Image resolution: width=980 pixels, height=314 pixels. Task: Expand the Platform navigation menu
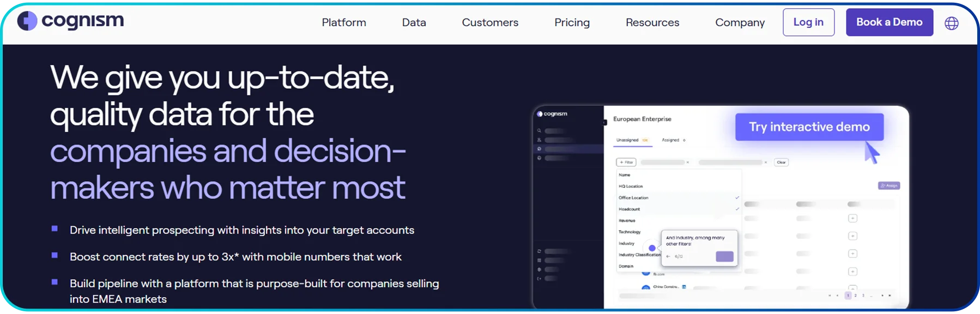(x=343, y=22)
